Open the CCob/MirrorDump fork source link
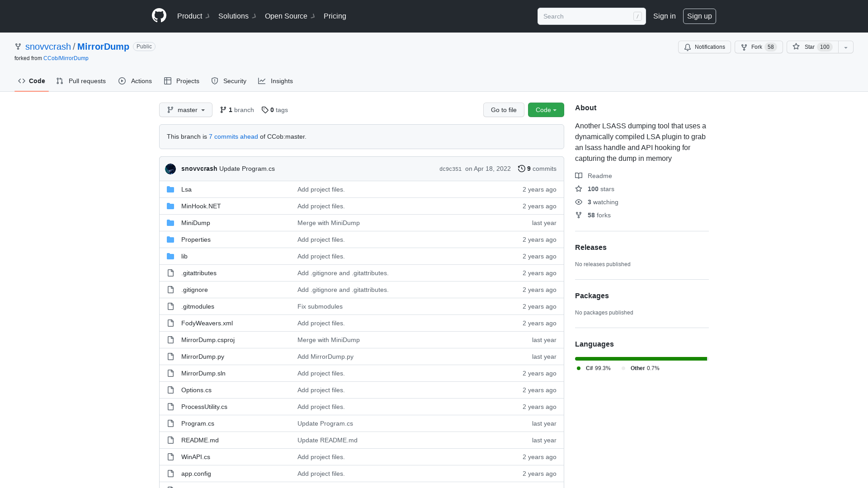 pos(66,58)
